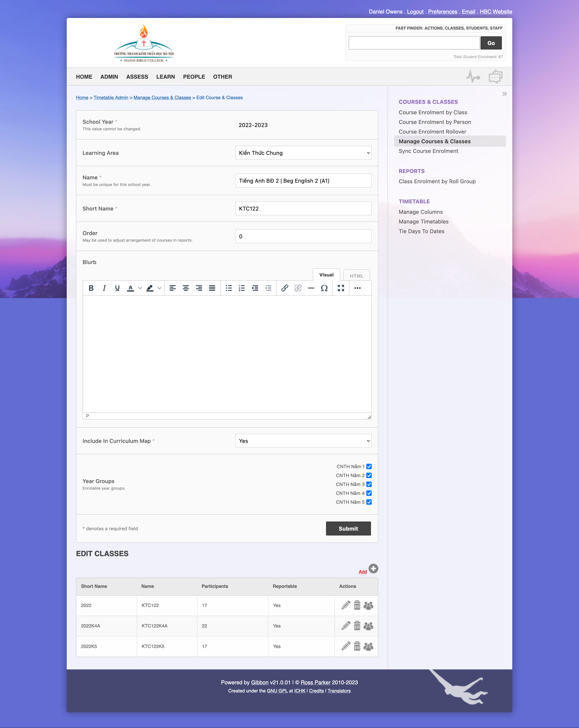Open the OTHER menu
This screenshot has height=728, width=579.
[223, 77]
